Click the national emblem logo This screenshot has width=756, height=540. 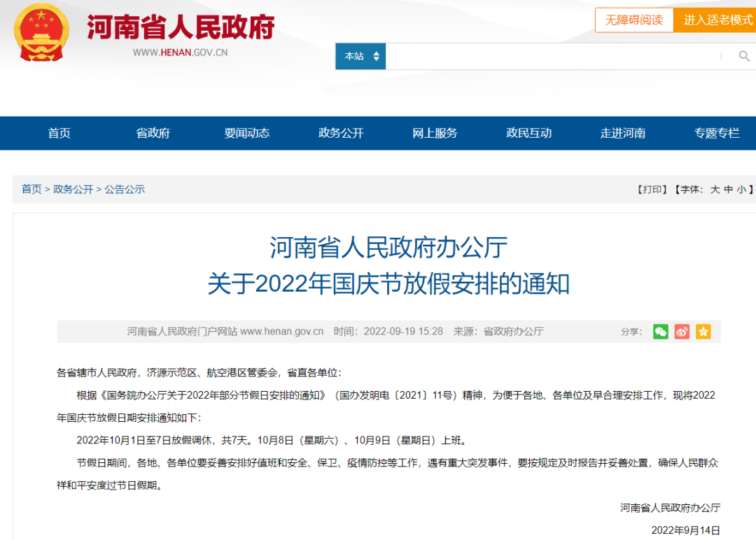point(41,31)
